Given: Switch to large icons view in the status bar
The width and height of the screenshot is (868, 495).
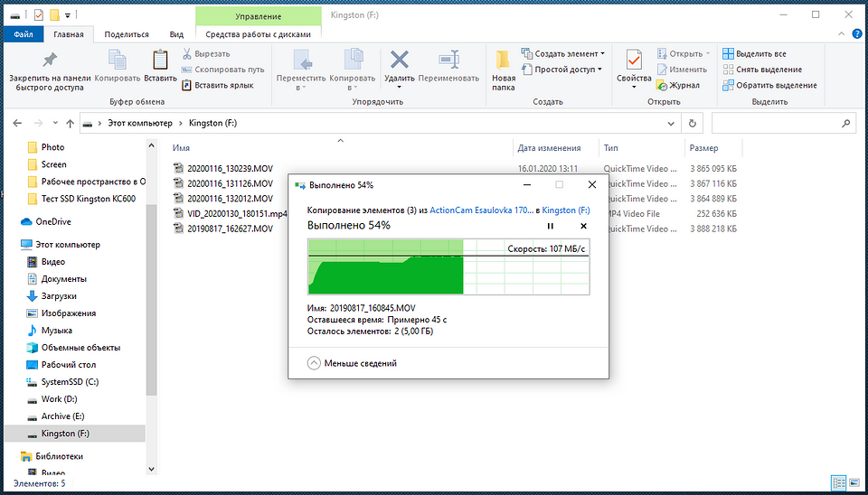Looking at the screenshot, I should click(854, 484).
